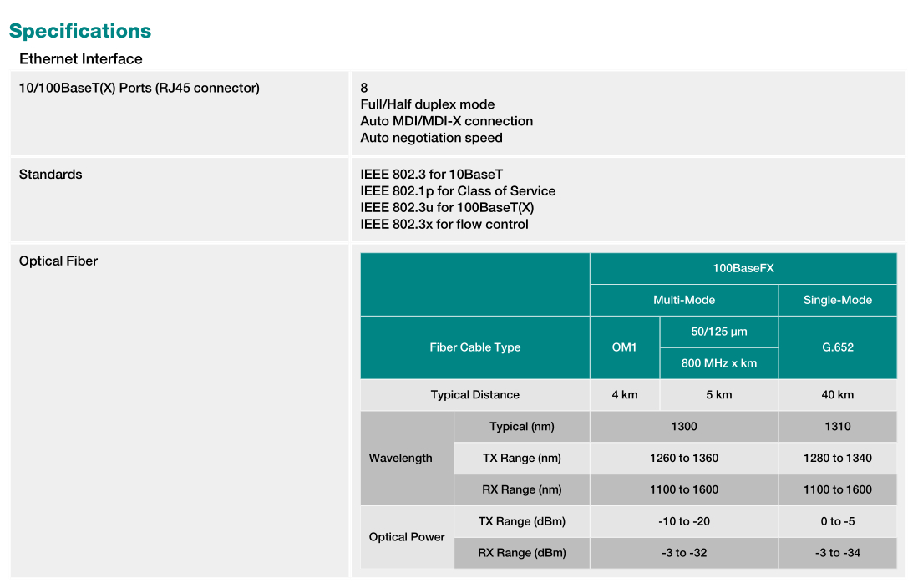Click the Optical Power row group label
The image size is (918, 588).
point(407,537)
